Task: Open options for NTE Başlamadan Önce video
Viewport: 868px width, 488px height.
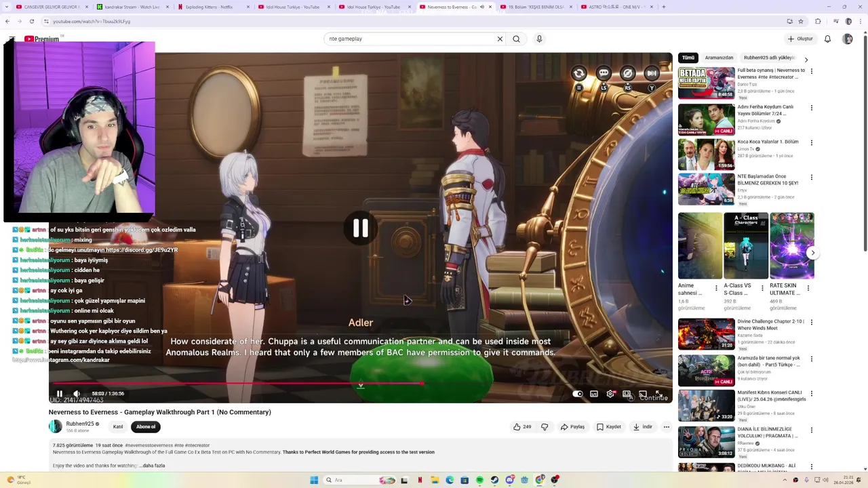Action: 811,178
